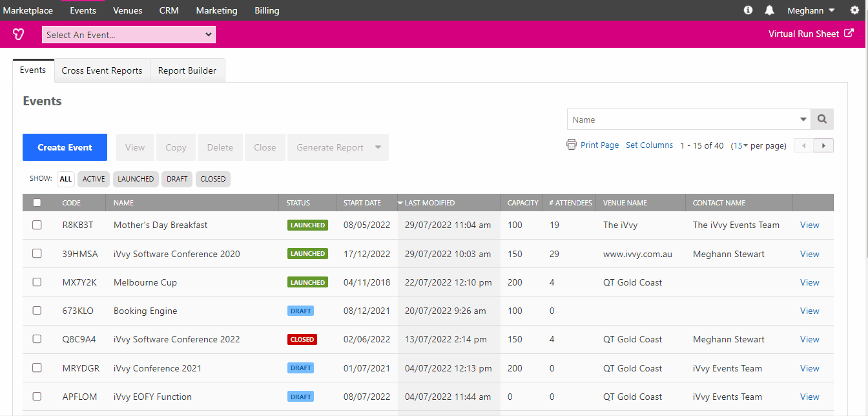Select the iVvy Conference 2021 checkbox
The height and width of the screenshot is (416, 868).
pyautogui.click(x=37, y=368)
